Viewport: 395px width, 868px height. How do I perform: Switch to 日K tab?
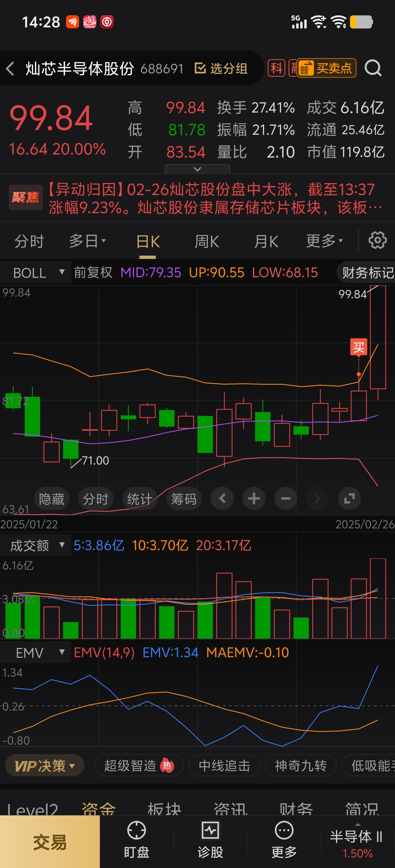click(x=148, y=241)
